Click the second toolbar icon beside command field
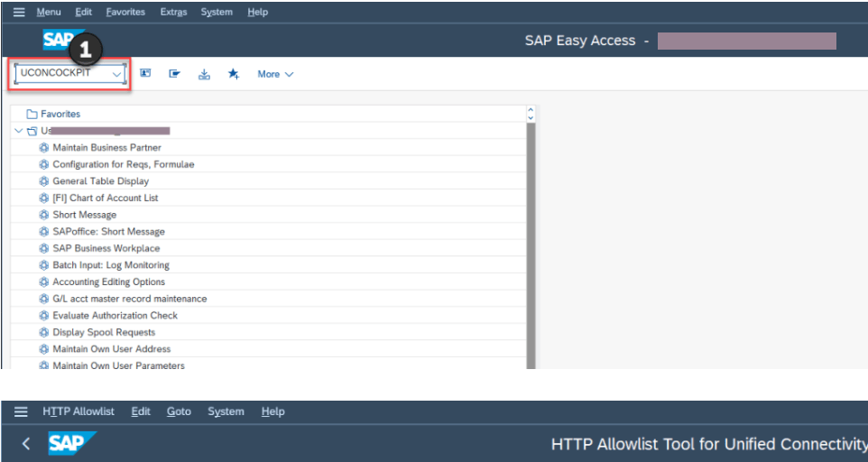 [x=174, y=74]
